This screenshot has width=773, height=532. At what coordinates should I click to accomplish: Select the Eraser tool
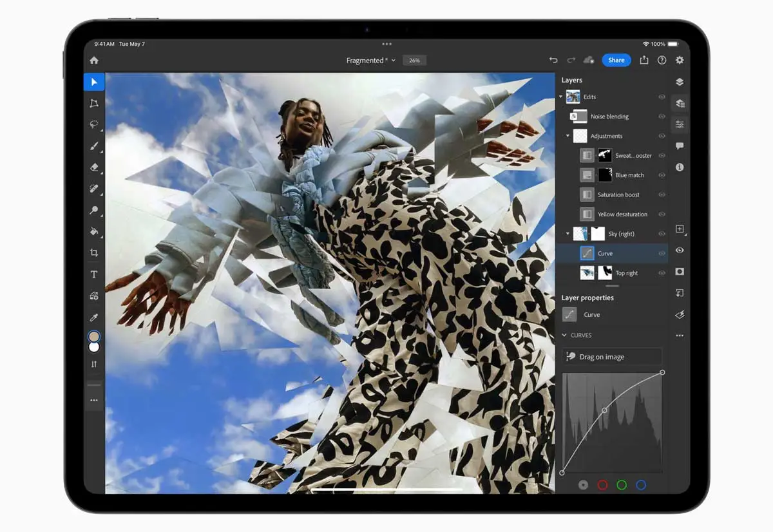(x=94, y=167)
